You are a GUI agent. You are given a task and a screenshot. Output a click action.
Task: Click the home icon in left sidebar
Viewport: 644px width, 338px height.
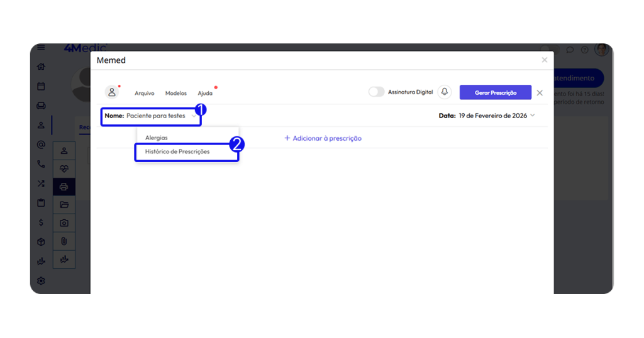pyautogui.click(x=41, y=67)
